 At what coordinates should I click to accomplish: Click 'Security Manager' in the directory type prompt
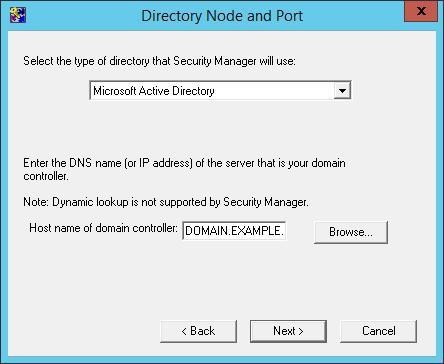[215, 61]
